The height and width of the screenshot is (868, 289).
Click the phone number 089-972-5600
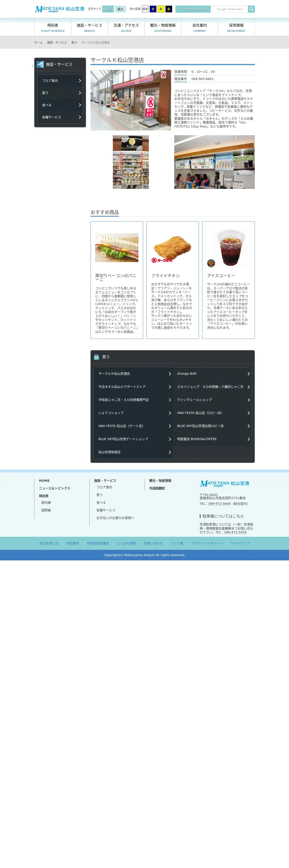point(219,504)
